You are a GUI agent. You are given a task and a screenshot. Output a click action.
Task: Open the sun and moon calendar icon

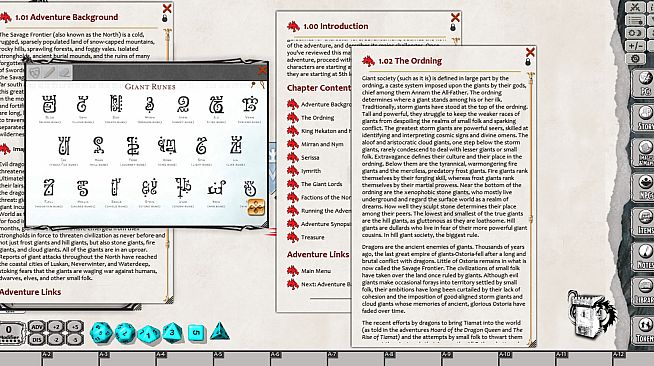tap(635, 33)
